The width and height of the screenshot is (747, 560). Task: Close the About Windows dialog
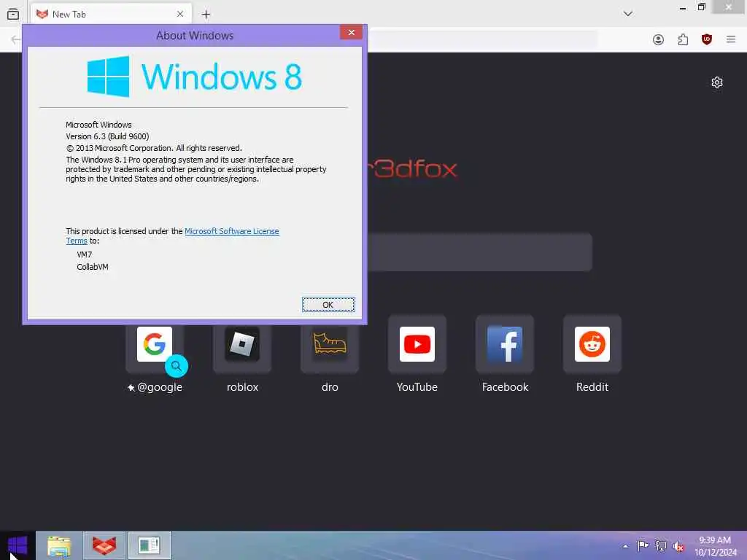pyautogui.click(x=351, y=32)
